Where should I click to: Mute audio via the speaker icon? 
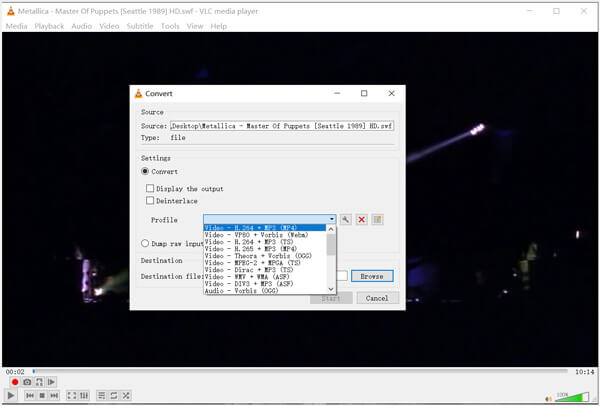[549, 399]
